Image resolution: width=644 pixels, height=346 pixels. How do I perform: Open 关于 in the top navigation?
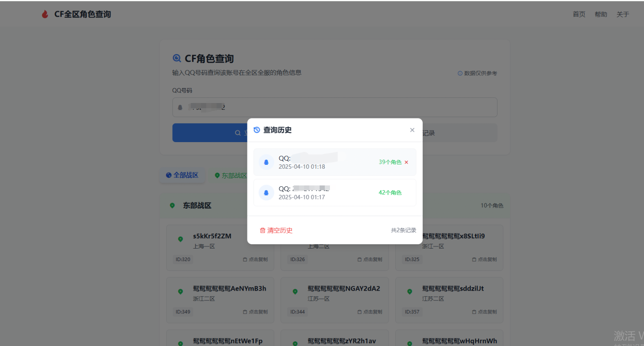(x=623, y=14)
